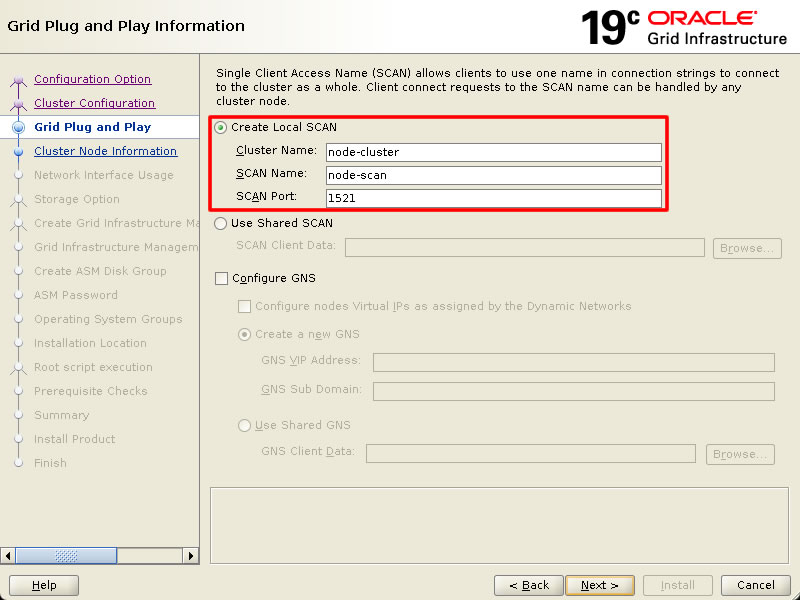Click the Prerequisite Checks step
The height and width of the screenshot is (600, 800).
90,391
